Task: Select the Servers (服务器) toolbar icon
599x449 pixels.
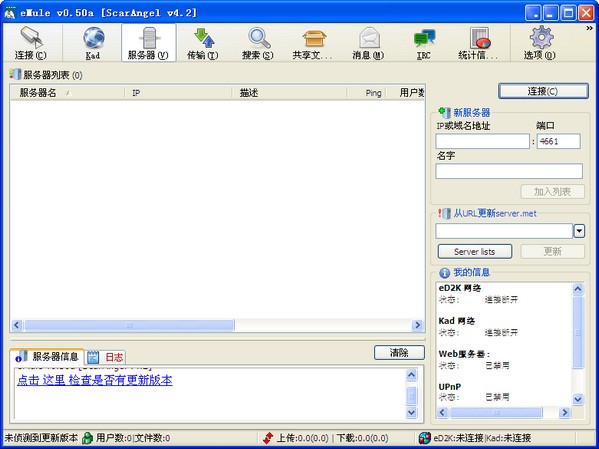Action: click(x=149, y=43)
